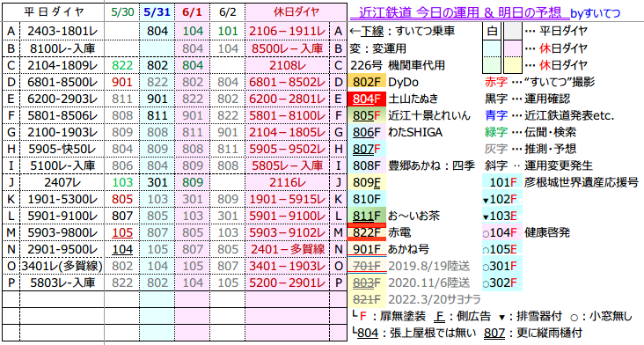Select weekday cell 5903-9800レ
This screenshot has height=345, width=644.
click(62, 233)
